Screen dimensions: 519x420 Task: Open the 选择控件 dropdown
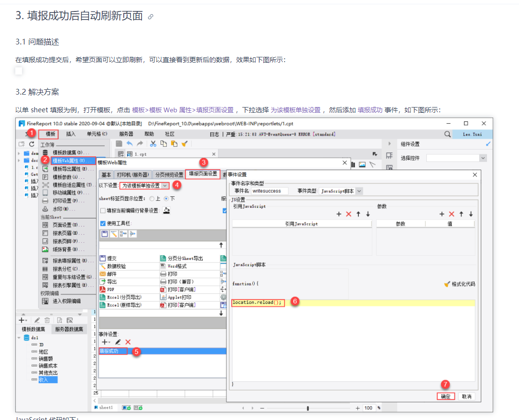tap(456, 158)
